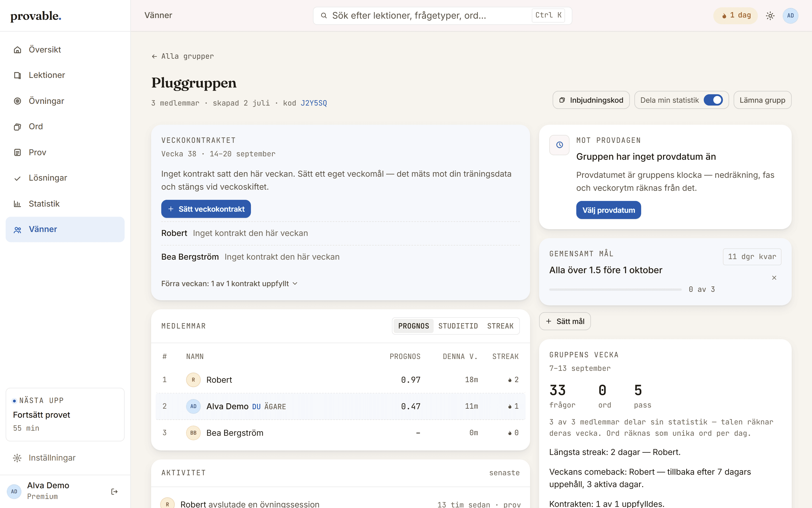Click the senaste label in Aktivitet
This screenshot has width=812, height=508.
click(504, 473)
